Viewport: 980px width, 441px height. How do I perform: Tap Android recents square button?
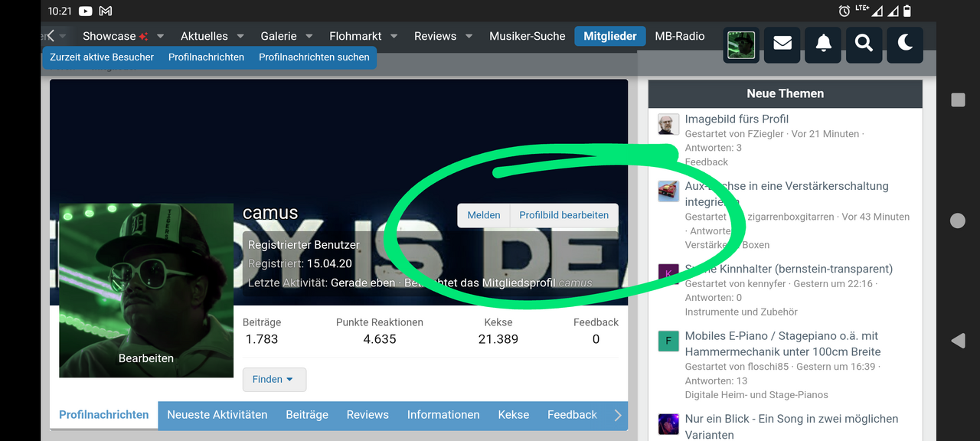(x=957, y=100)
